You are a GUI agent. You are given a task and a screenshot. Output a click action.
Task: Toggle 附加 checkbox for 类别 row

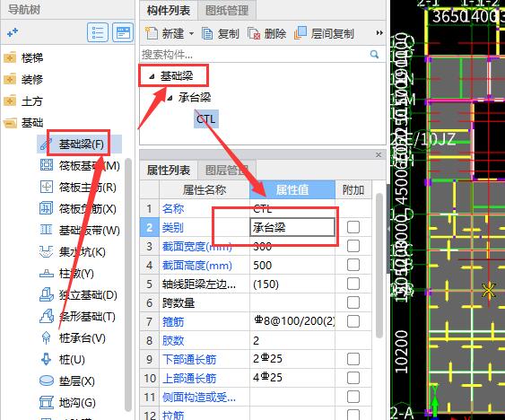tap(353, 227)
